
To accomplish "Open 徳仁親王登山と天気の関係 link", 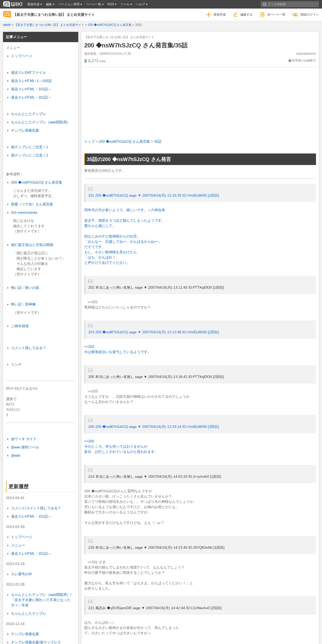I will 32,245.
